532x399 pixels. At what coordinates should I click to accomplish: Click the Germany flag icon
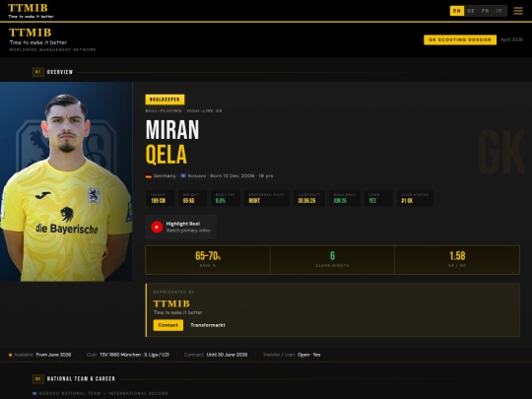[x=149, y=175]
